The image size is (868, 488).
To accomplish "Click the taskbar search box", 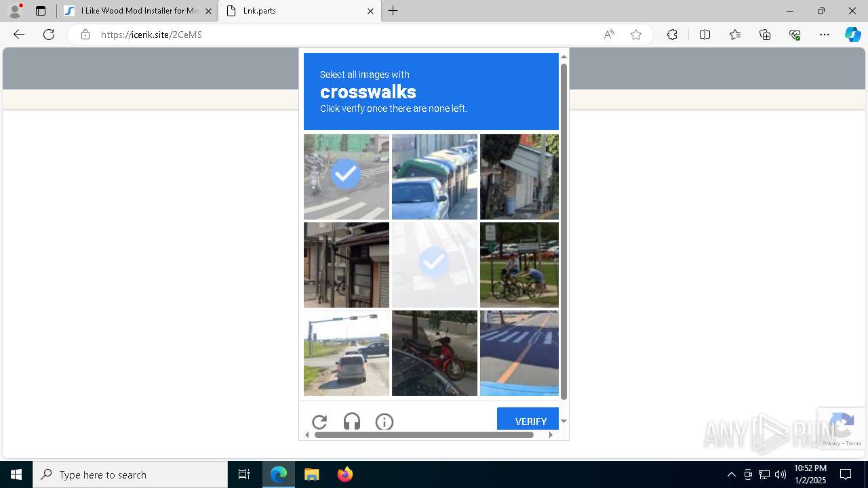I will (130, 474).
